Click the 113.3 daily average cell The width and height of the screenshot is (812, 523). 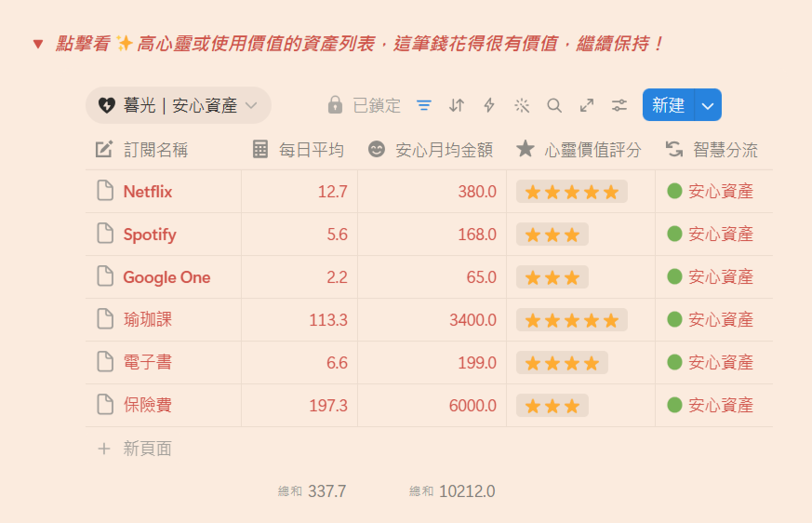[x=300, y=319]
